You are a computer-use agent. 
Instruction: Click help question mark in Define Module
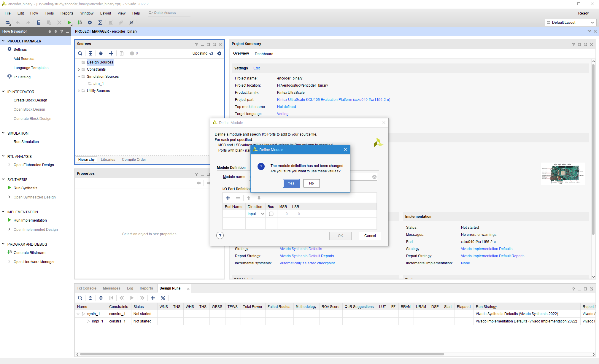[220, 236]
